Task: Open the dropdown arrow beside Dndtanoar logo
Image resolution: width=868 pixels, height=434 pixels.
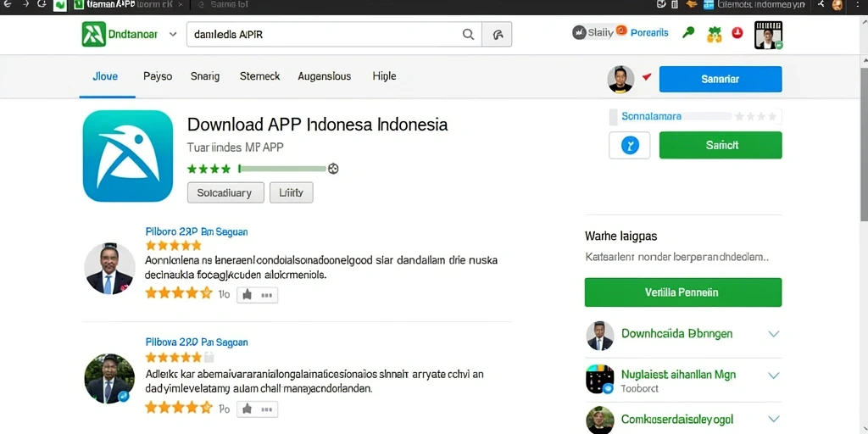Action: (173, 34)
